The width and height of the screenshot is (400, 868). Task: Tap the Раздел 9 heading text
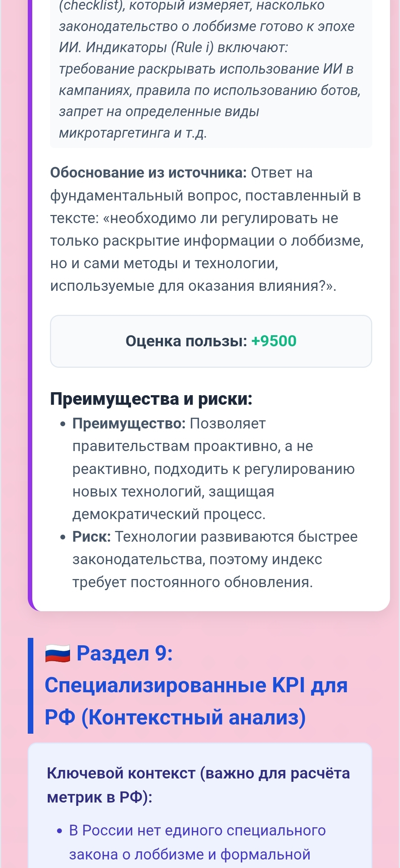124,653
